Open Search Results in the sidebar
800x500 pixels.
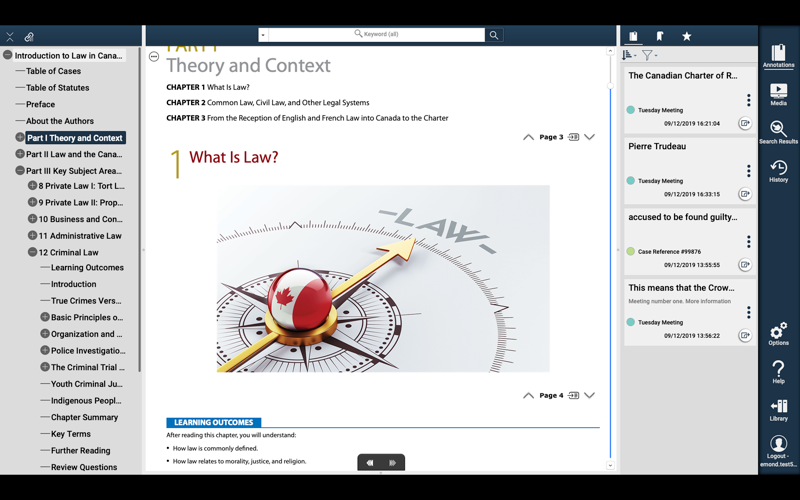(x=778, y=132)
